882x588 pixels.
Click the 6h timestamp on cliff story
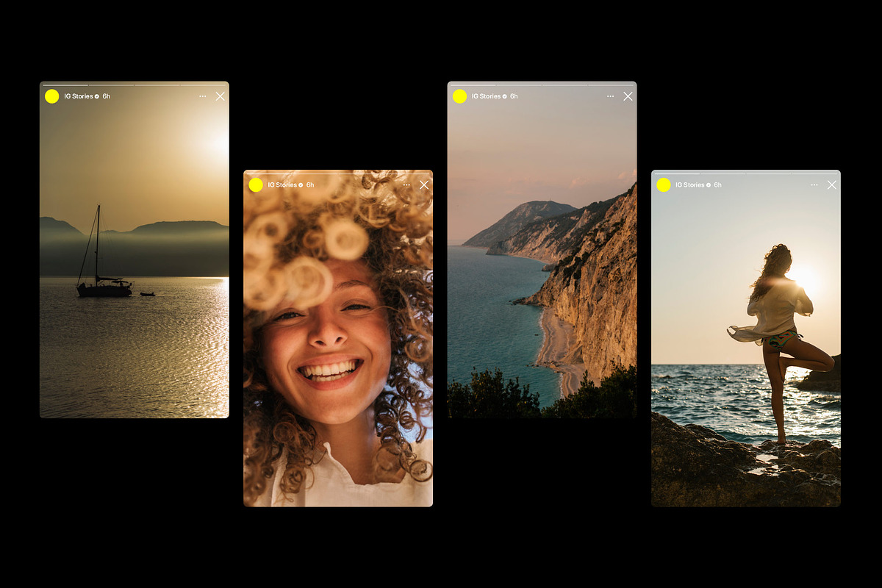pyautogui.click(x=514, y=96)
